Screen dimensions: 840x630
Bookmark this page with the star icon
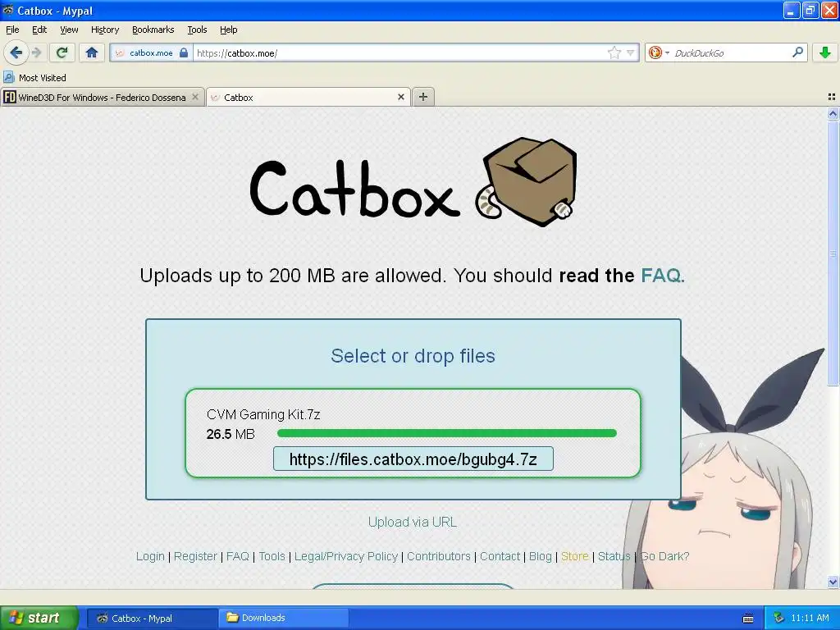(614, 52)
